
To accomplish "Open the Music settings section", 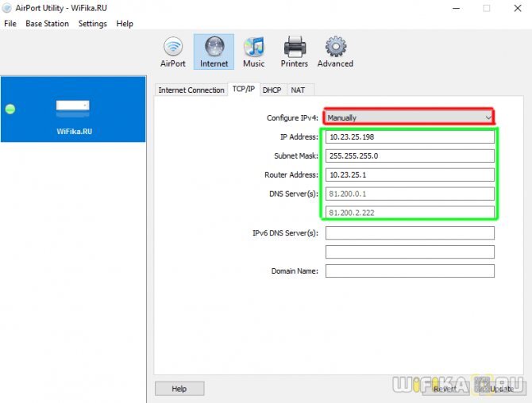I will (x=254, y=52).
